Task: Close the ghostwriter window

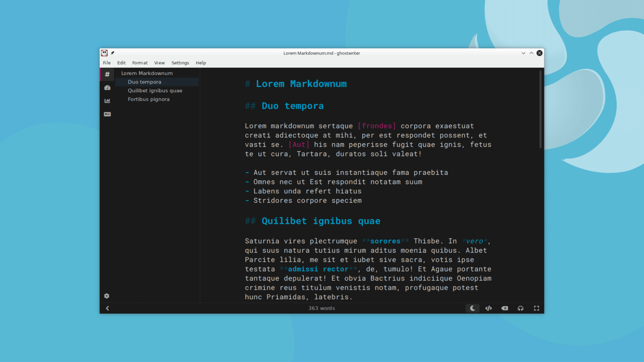Action: pos(539,53)
